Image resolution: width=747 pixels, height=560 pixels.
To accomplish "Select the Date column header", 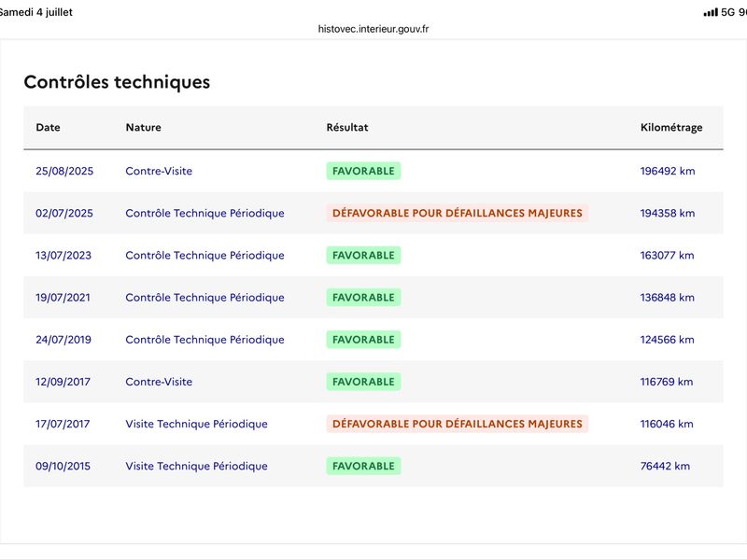I will coord(49,128).
